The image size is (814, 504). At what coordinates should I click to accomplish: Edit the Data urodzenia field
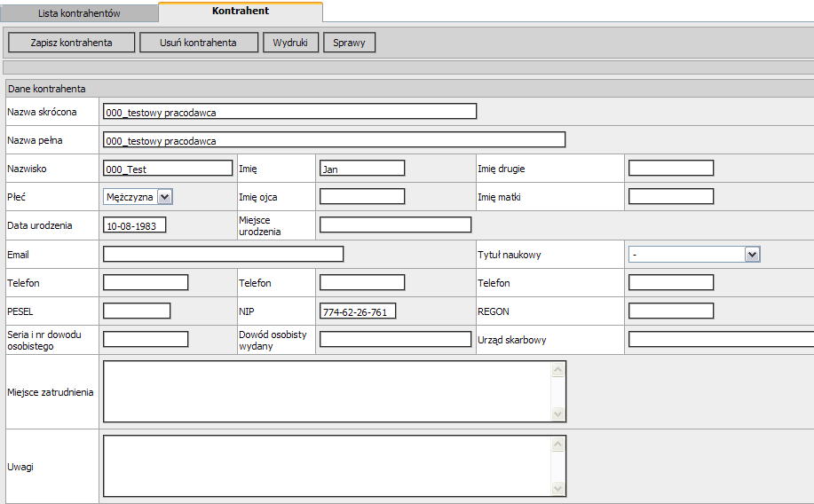(x=134, y=225)
